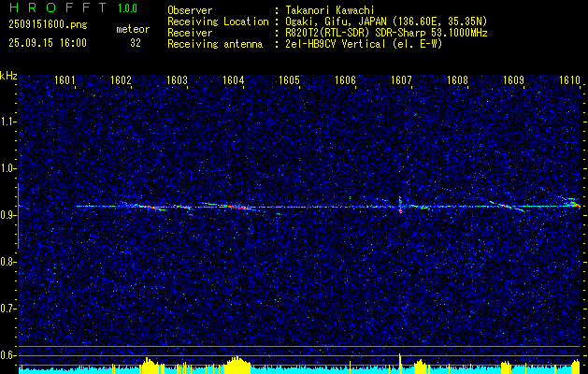Click the 1606 time axis marker
This screenshot has width=588, height=374.
pos(345,79)
